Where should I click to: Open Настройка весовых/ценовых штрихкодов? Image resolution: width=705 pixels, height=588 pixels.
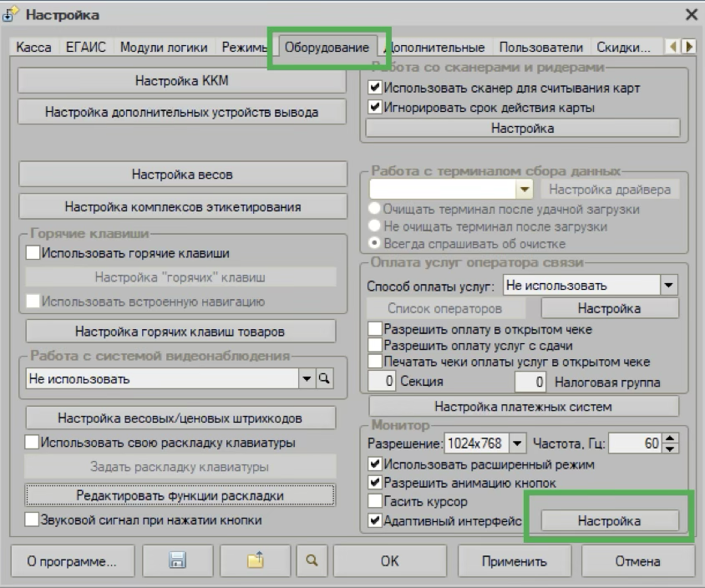(x=180, y=418)
